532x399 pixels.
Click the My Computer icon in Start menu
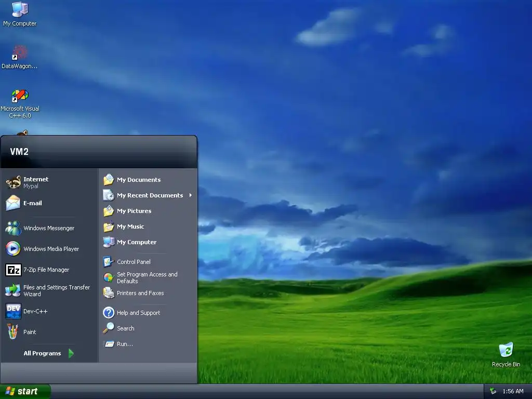(x=109, y=242)
